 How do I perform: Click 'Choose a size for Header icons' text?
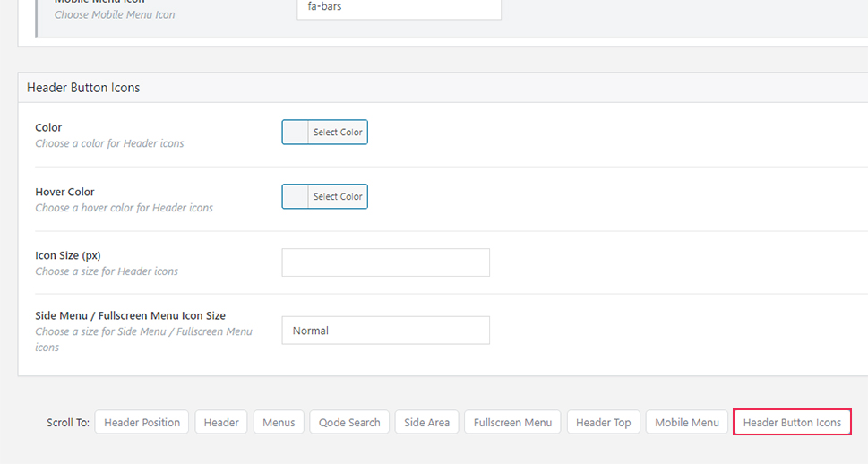107,271
